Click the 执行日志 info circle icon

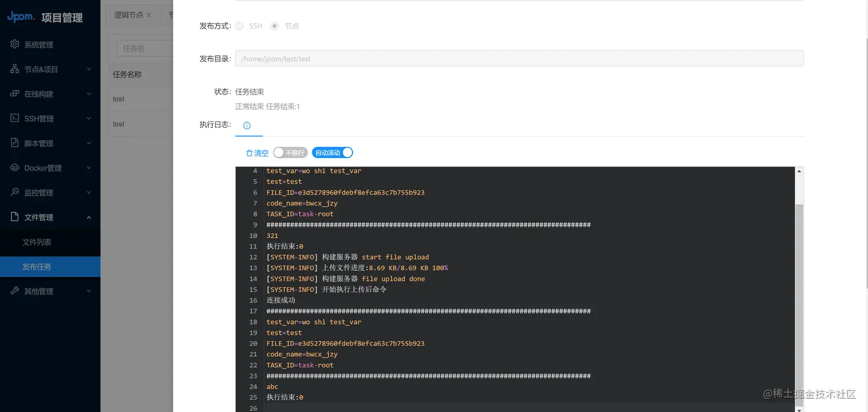click(247, 125)
